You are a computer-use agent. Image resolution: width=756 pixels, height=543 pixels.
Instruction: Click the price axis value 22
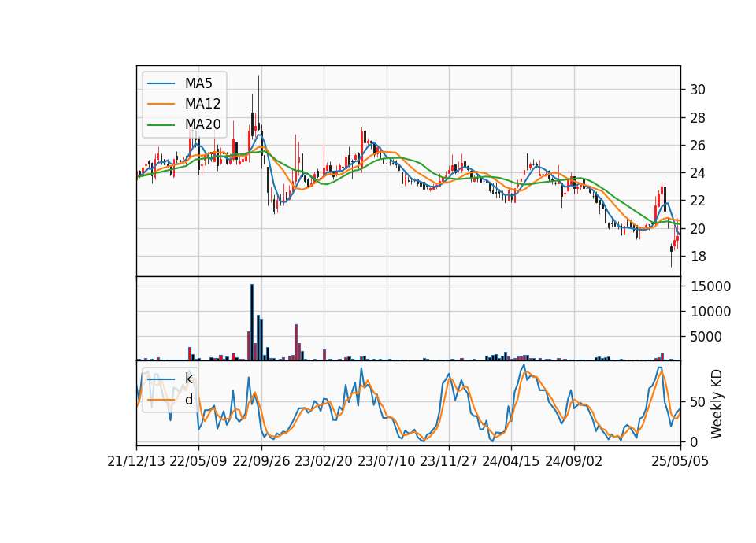point(698,201)
